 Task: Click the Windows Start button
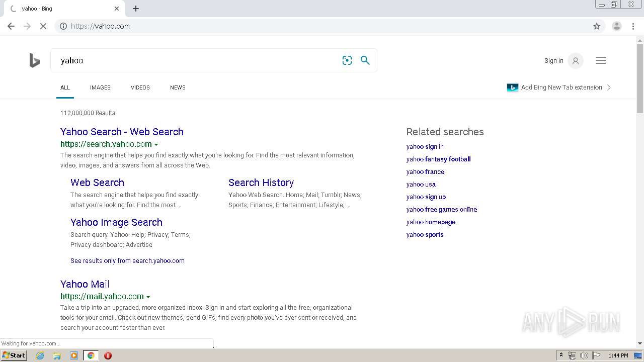(x=14, y=355)
